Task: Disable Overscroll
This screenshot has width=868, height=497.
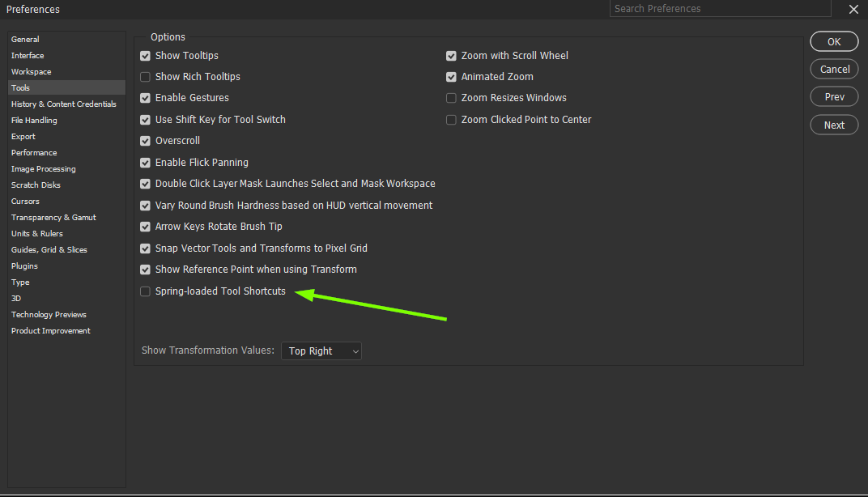Action: pyautogui.click(x=145, y=140)
